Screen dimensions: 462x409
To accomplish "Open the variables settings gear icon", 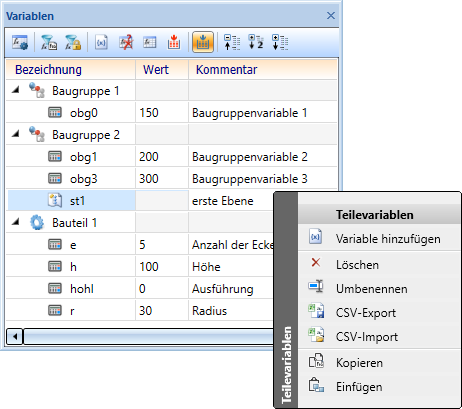I will (20, 42).
